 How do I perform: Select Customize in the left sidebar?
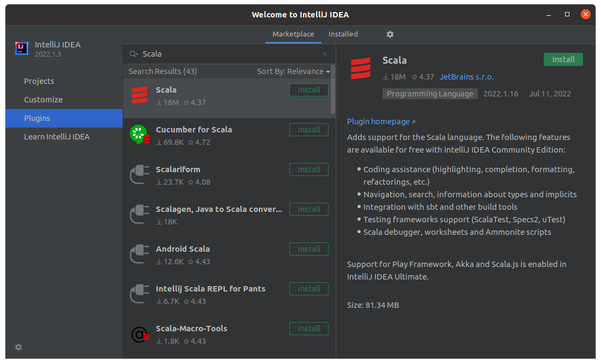coord(43,100)
